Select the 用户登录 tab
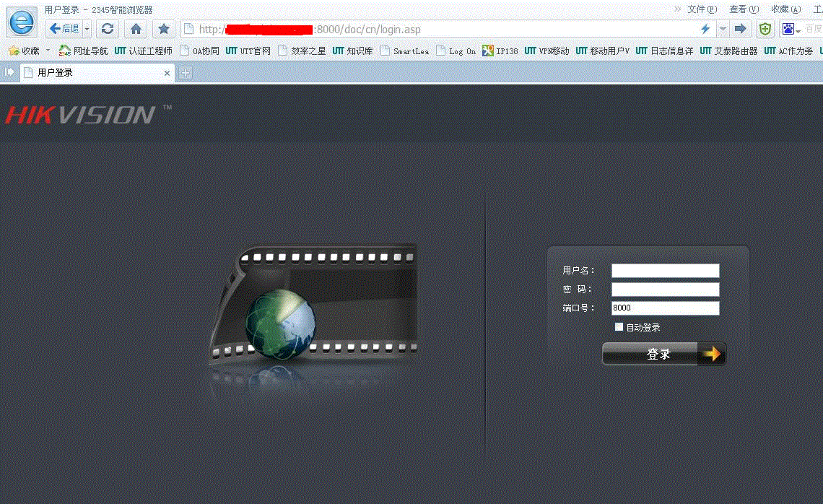 coord(97,72)
